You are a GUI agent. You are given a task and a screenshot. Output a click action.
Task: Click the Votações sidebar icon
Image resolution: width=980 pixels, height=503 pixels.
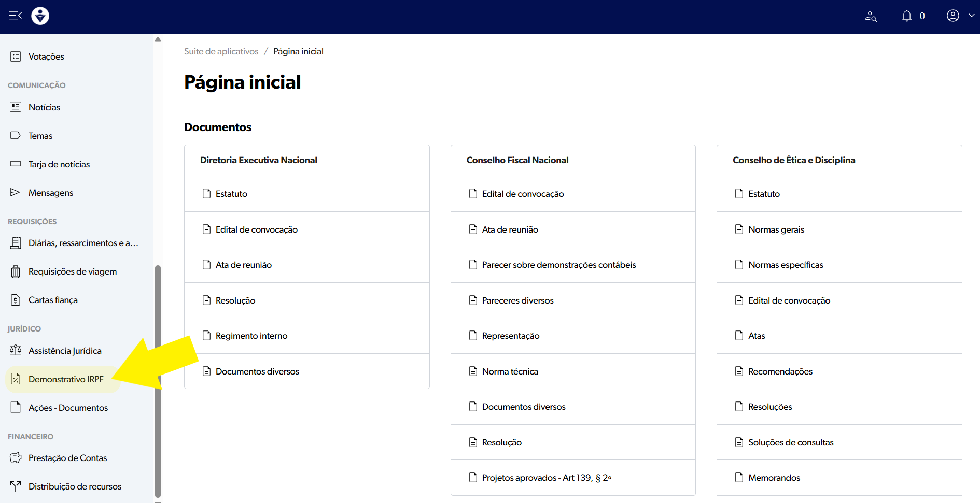pos(16,56)
